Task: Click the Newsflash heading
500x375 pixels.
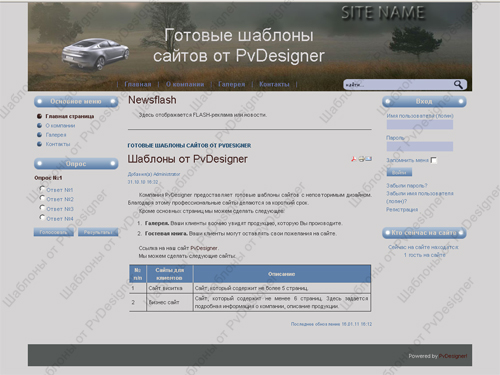Action: click(152, 100)
